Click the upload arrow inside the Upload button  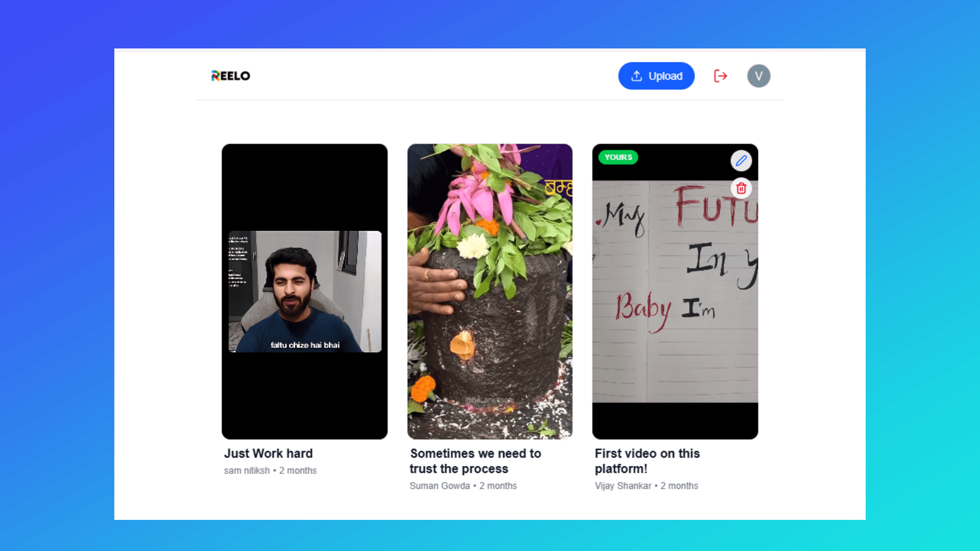point(636,76)
